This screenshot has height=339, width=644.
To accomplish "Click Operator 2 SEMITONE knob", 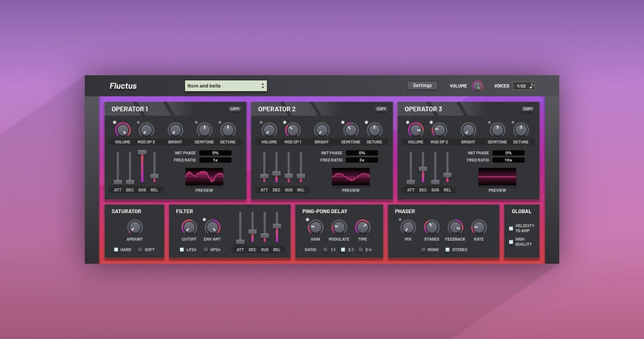I will pyautogui.click(x=350, y=130).
